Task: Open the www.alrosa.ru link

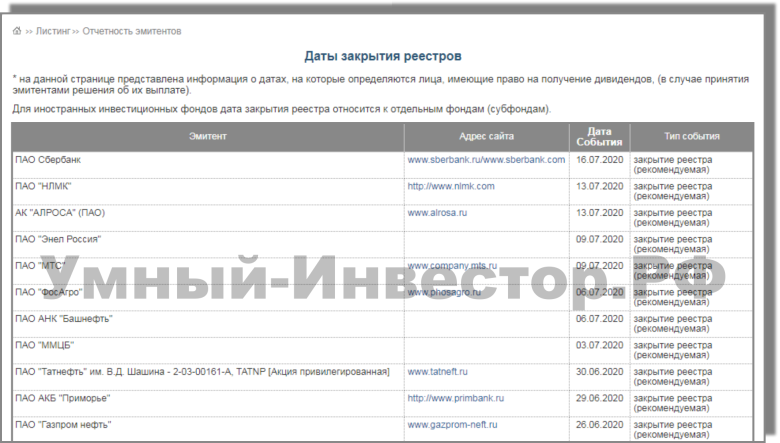Action: (x=437, y=213)
